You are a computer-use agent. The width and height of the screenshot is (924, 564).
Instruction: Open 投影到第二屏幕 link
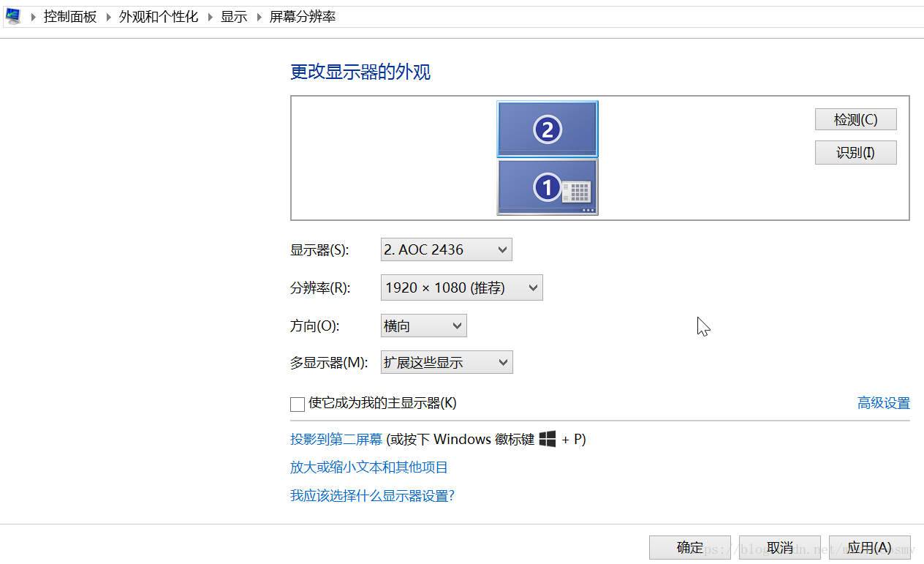tap(336, 440)
